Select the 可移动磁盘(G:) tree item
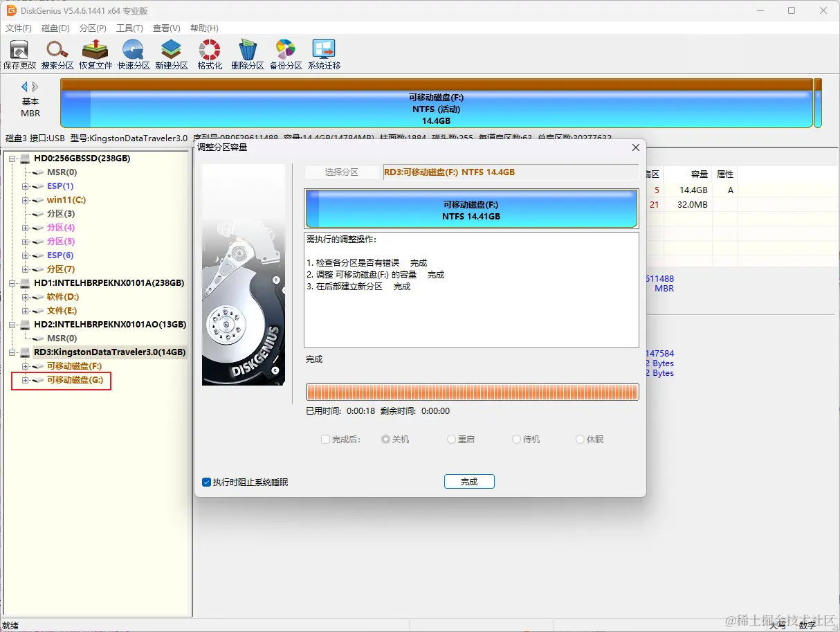The height and width of the screenshot is (632, 840). click(75, 380)
